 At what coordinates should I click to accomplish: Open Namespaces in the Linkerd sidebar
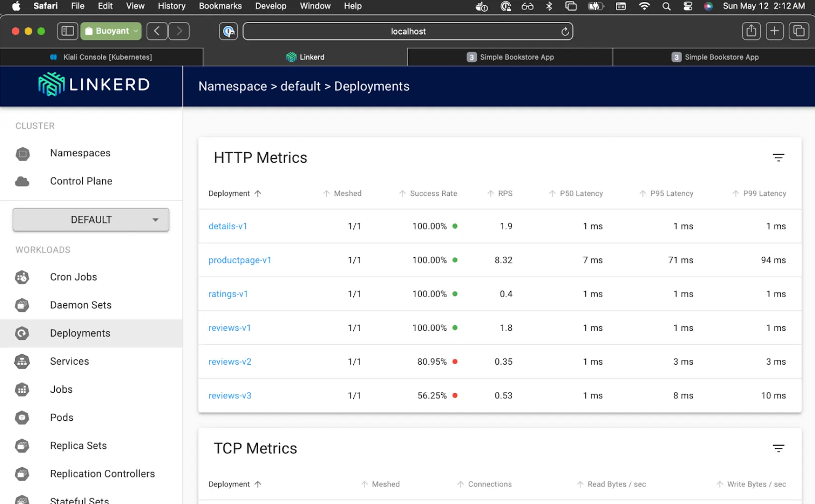point(80,153)
